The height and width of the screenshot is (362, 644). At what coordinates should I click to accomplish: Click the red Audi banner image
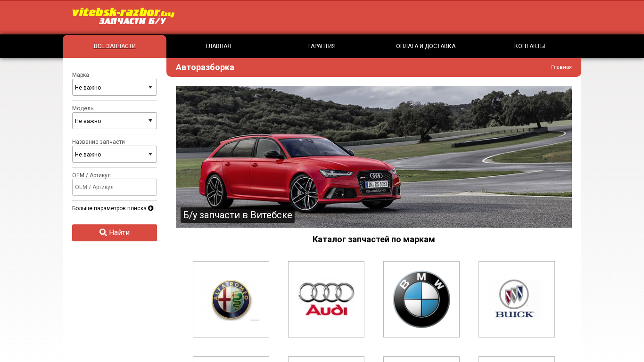(x=374, y=157)
